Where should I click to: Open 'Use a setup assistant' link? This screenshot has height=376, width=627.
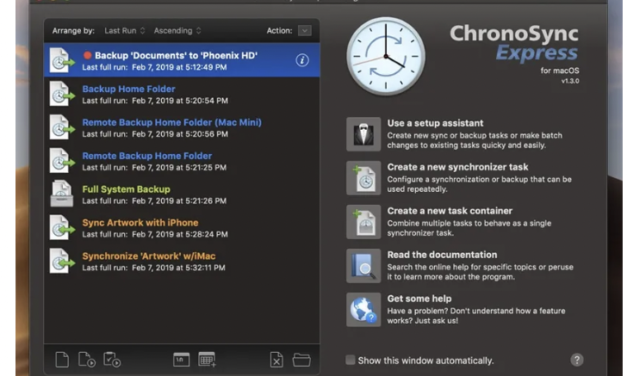435,123
